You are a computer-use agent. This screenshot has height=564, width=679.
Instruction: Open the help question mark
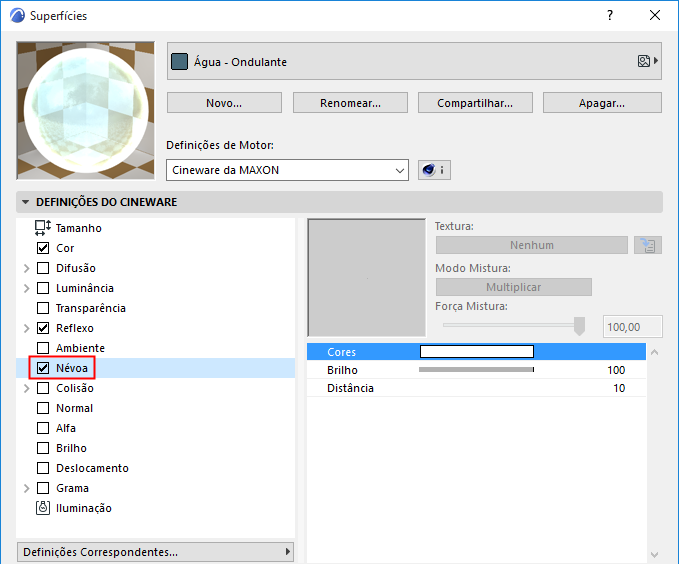click(610, 16)
